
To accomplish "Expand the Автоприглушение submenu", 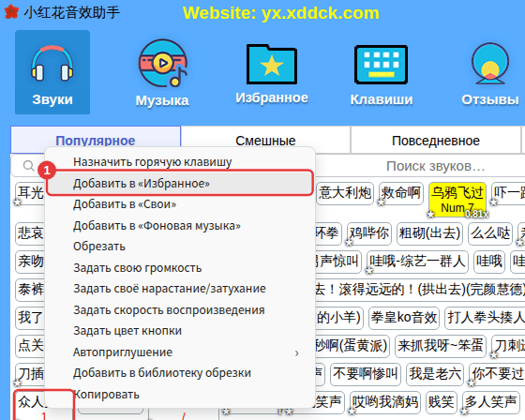I will pyautogui.click(x=180, y=352).
